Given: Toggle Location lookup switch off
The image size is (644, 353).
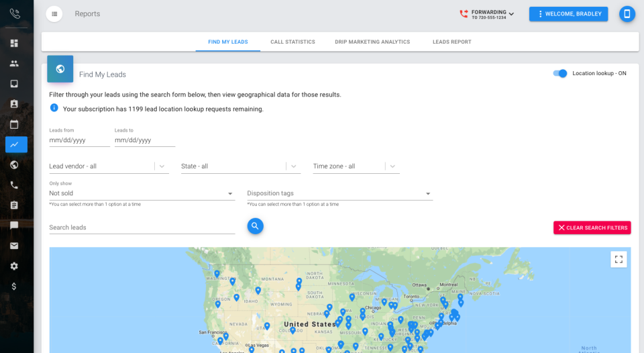Looking at the screenshot, I should [559, 74].
